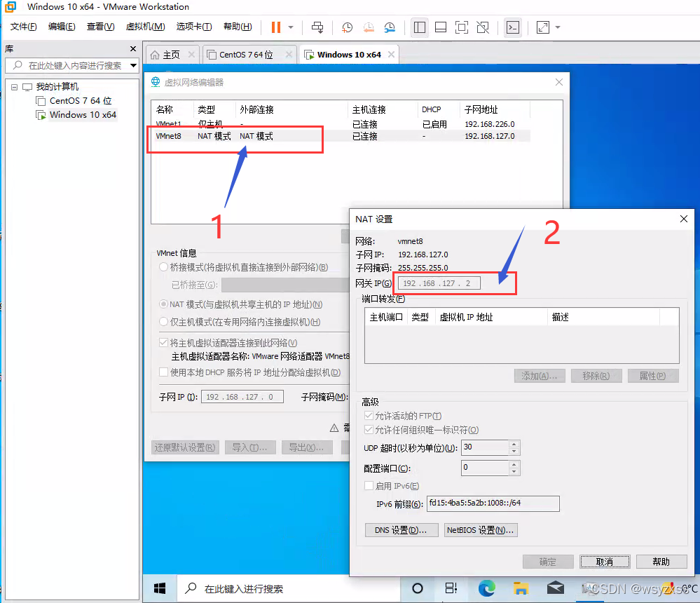Toggle the library sidebar view icon
Screen dimensions: 700x603
420,27
